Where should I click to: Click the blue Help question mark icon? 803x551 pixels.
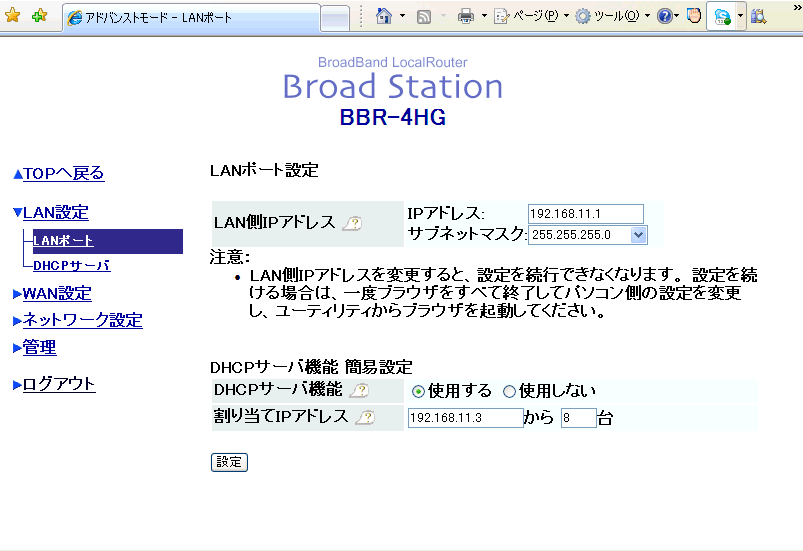click(x=664, y=16)
